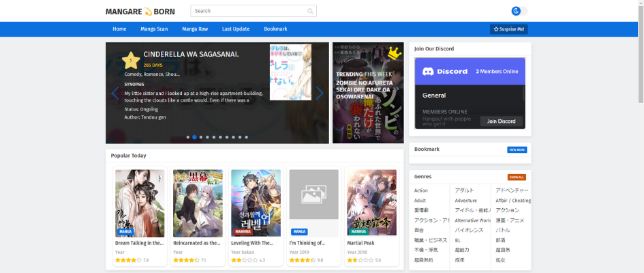Advance carousel with right arrow
The image size is (644, 273).
pyautogui.click(x=320, y=94)
